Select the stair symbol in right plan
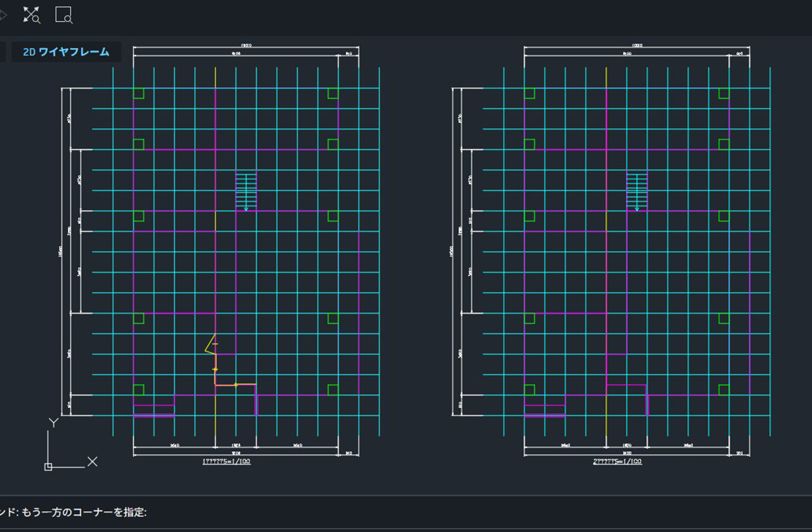 coord(637,191)
